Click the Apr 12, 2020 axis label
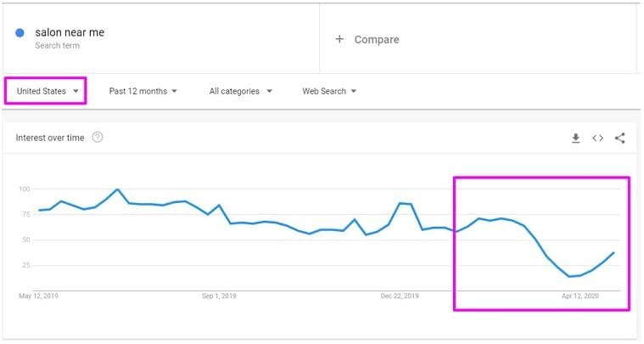This screenshot has width=644, height=344. (580, 296)
